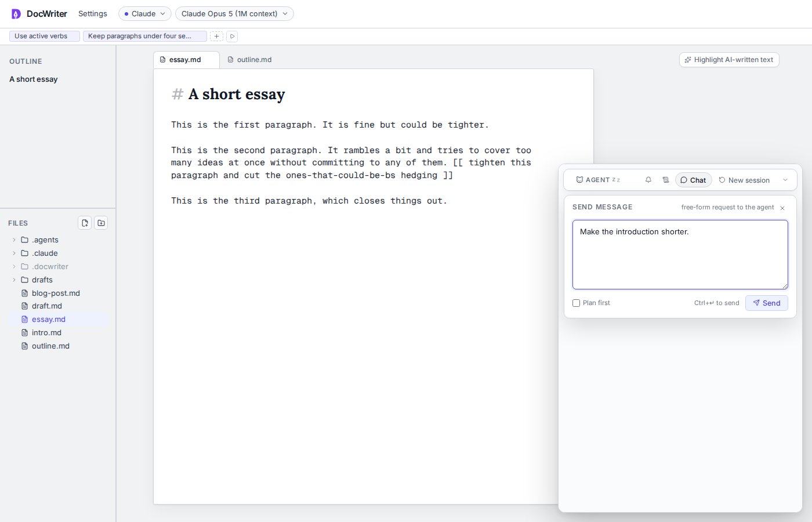Click the essay.md tab file icon
This screenshot has width=812, height=522.
pos(162,60)
